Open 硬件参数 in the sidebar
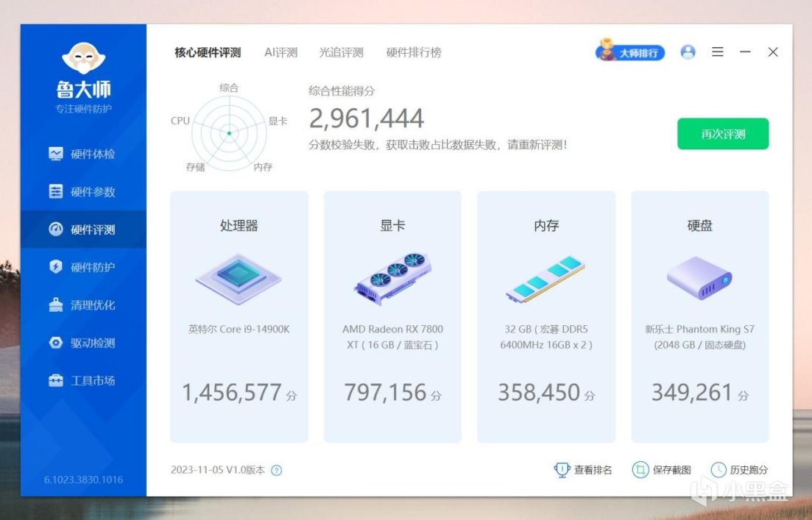 coord(83,191)
